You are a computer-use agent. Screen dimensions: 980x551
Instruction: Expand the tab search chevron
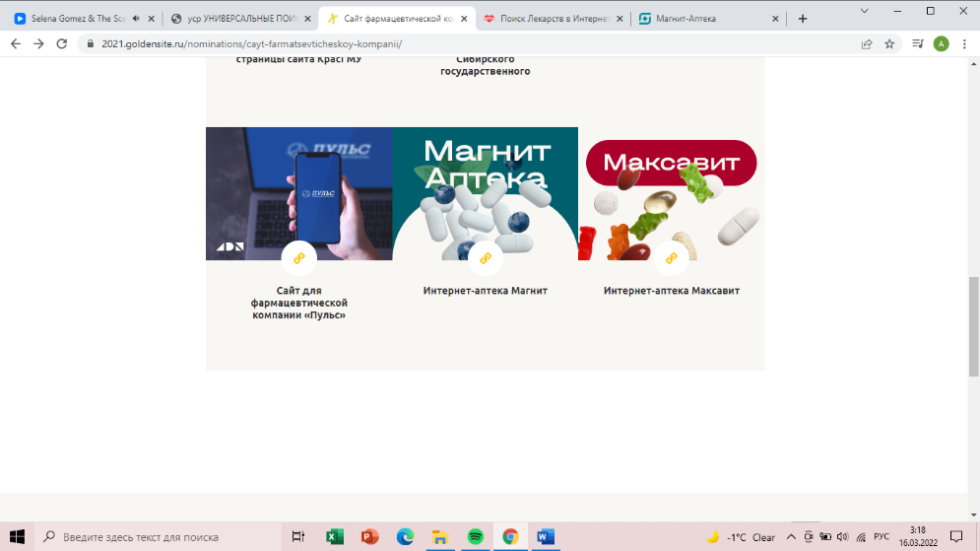(x=865, y=11)
